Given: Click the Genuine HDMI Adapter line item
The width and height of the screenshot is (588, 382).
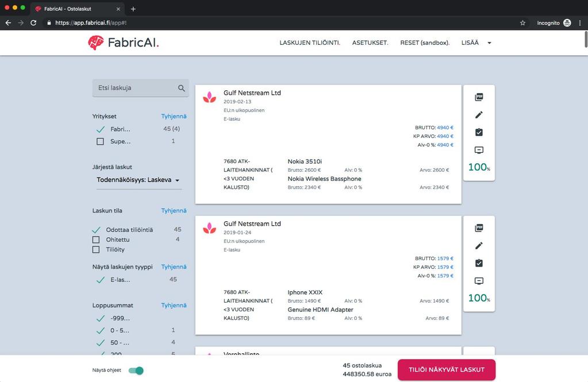Looking at the screenshot, I should click(x=320, y=310).
